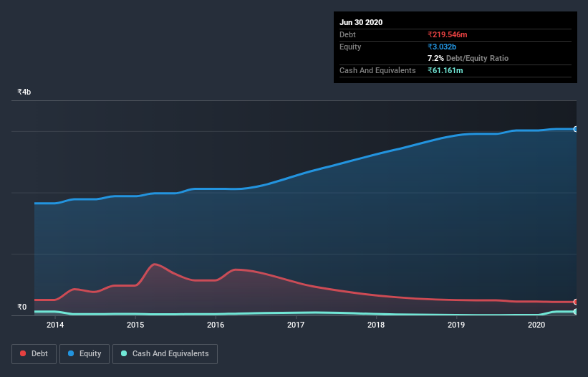Click the 2018 x-axis label

(376, 325)
